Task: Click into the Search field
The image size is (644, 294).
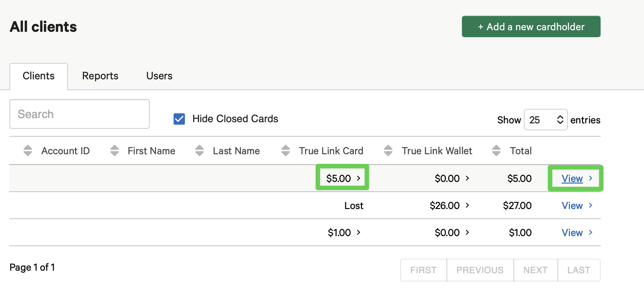Action: [80, 114]
